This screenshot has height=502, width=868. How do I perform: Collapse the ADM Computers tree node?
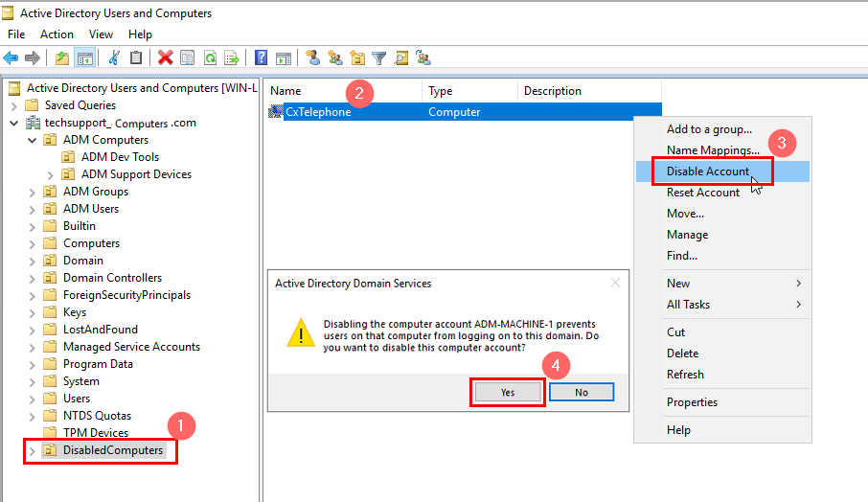(x=33, y=140)
